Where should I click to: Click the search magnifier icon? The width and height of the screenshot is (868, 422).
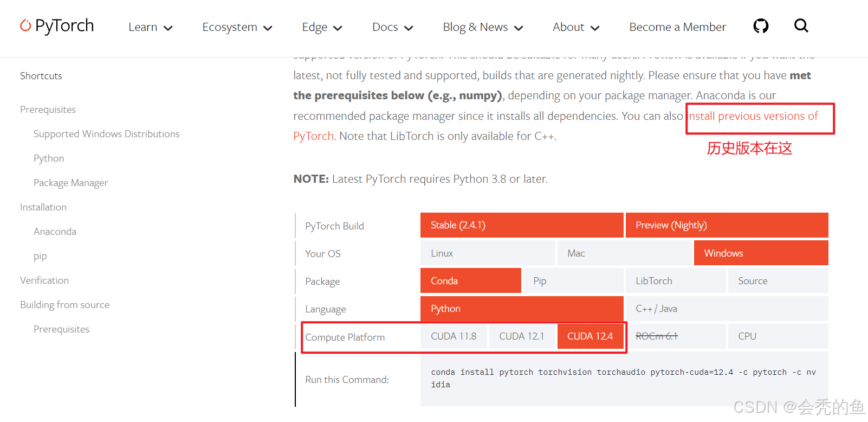(x=801, y=25)
